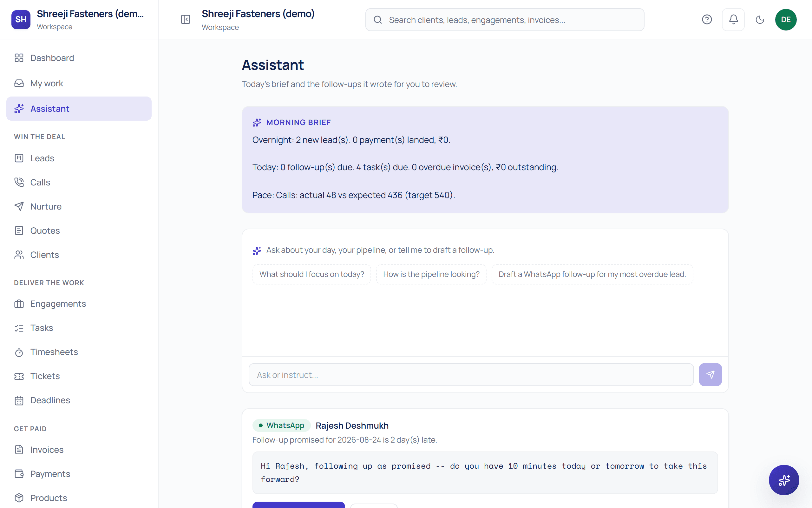Choose 'Draft a WhatsApp follow-up' suggestion
This screenshot has width=812, height=508.
click(x=592, y=274)
